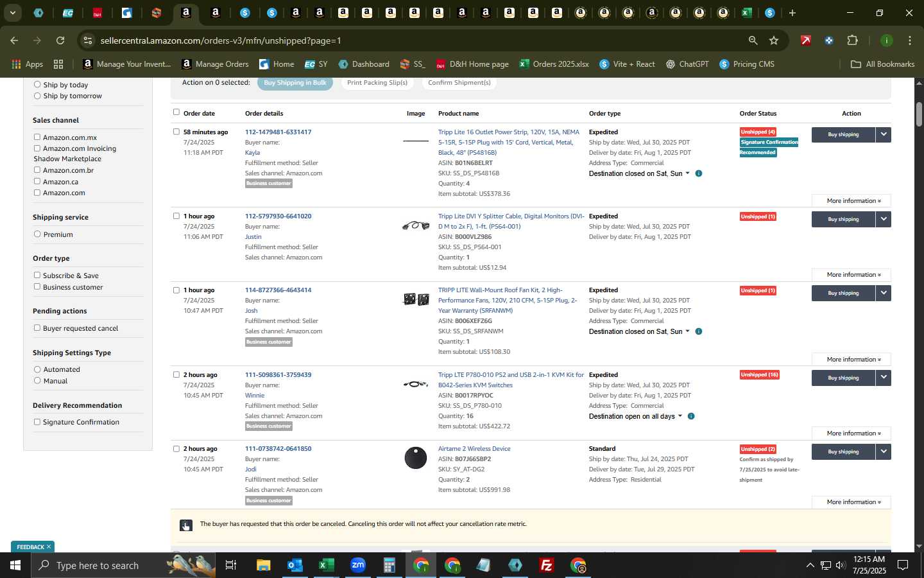Open the Airtame 2 Wireless Device product link
The width and height of the screenshot is (924, 578).
(x=474, y=449)
